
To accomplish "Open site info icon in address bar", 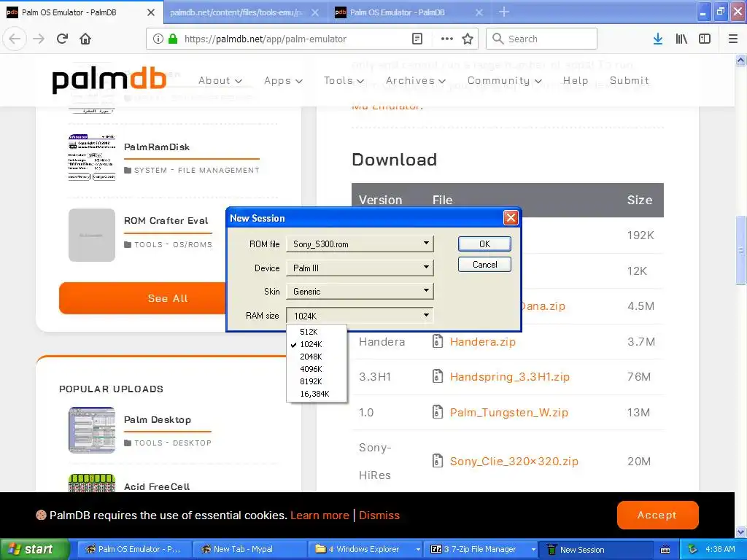I will tap(158, 39).
